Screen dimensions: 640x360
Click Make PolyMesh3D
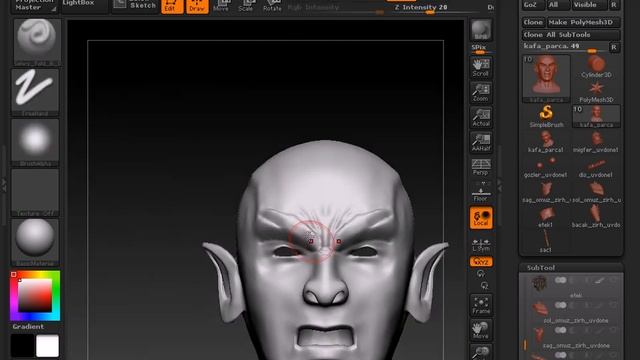point(584,22)
